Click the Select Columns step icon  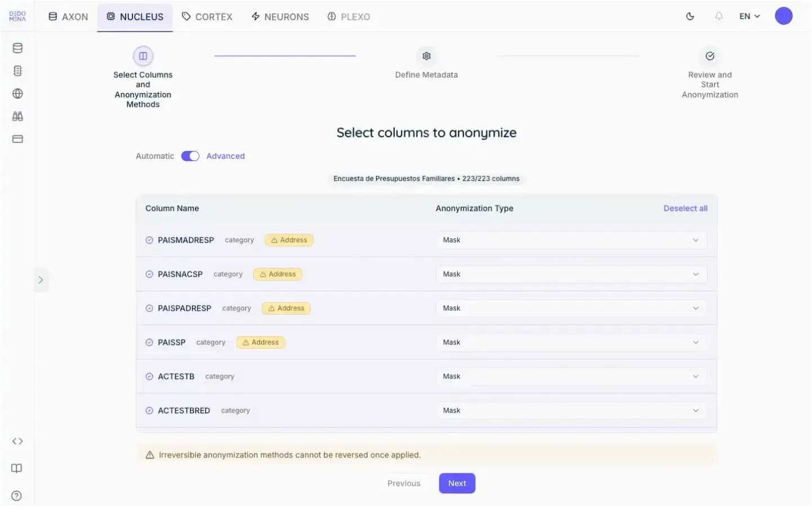(x=143, y=56)
